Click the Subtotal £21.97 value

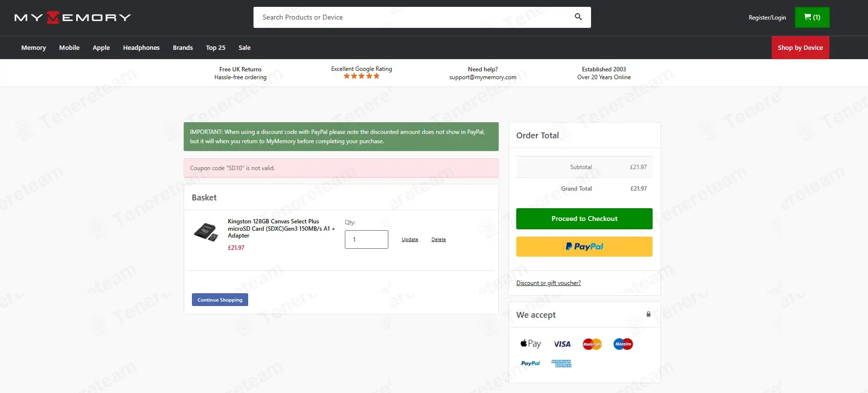coord(638,167)
